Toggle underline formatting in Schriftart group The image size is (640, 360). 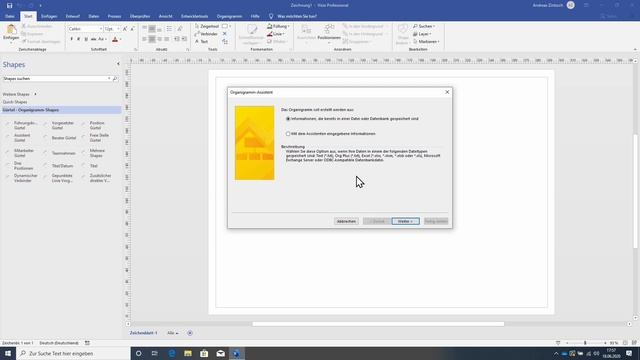pos(86,39)
